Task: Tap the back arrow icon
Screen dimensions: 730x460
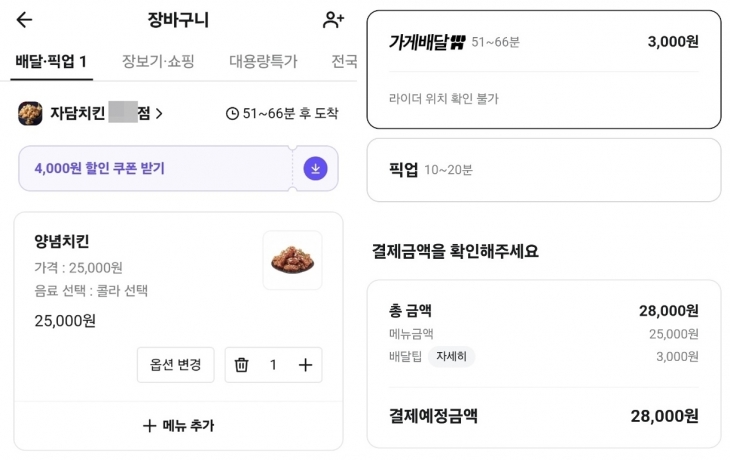Action: pyautogui.click(x=24, y=20)
